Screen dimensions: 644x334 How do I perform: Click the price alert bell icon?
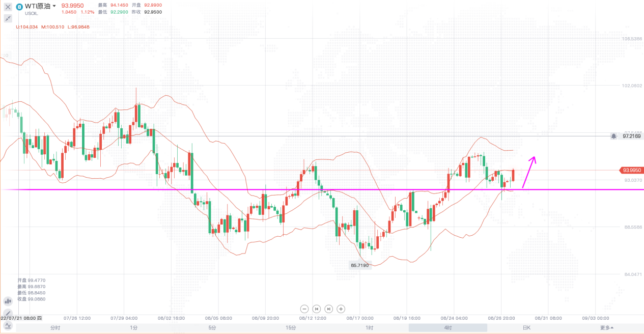(x=614, y=136)
